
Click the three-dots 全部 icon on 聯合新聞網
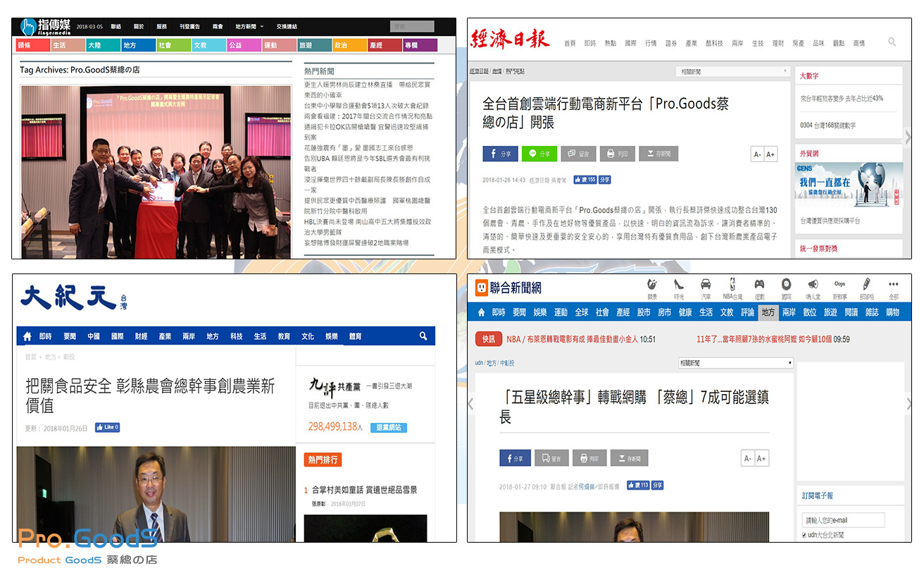tap(893, 285)
